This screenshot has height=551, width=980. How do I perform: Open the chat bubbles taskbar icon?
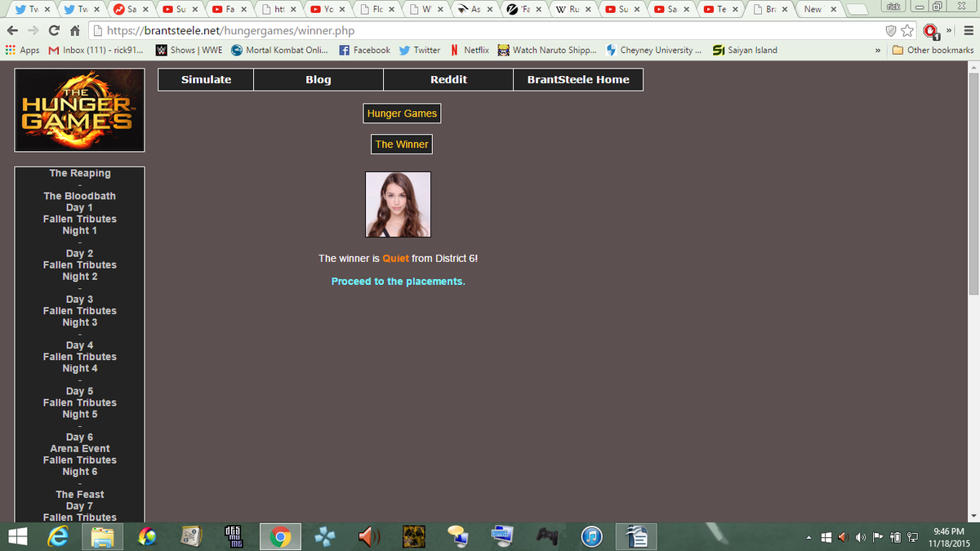[x=457, y=536]
